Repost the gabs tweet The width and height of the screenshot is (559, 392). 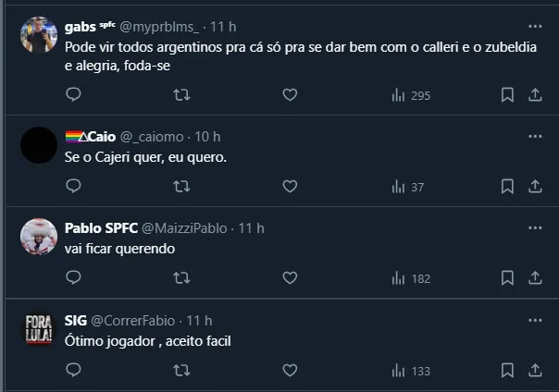[182, 94]
